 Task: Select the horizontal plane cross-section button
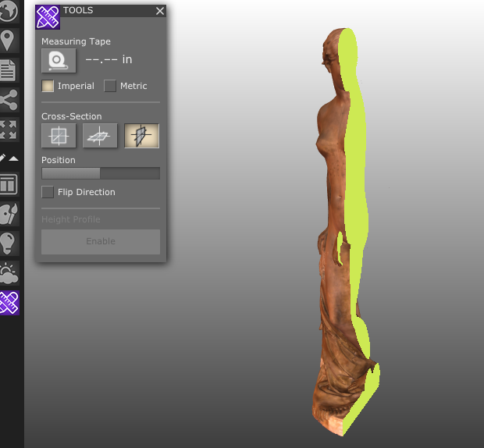(100, 136)
